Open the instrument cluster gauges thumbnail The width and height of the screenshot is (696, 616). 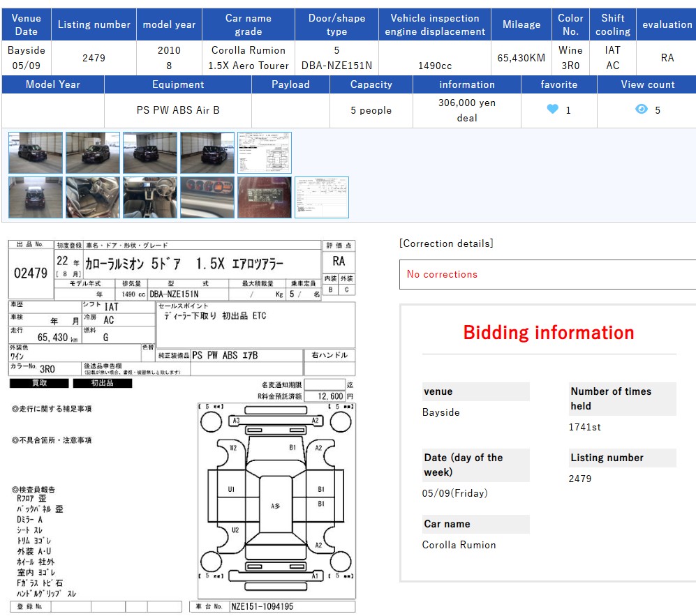click(207, 197)
